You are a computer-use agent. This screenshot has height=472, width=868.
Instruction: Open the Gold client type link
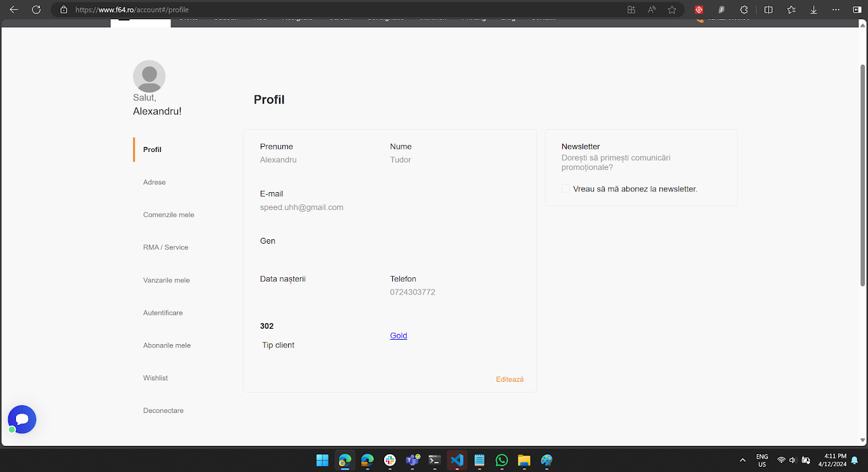[x=398, y=335]
